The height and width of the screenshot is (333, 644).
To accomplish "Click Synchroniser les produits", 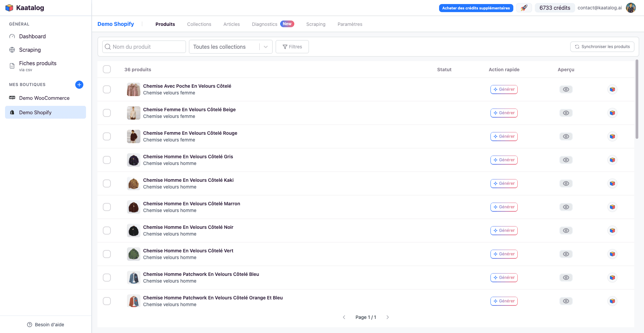I will click(602, 47).
